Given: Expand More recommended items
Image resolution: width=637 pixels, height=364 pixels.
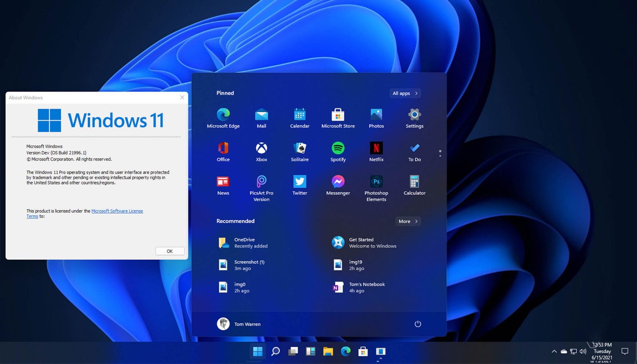Looking at the screenshot, I should (408, 221).
